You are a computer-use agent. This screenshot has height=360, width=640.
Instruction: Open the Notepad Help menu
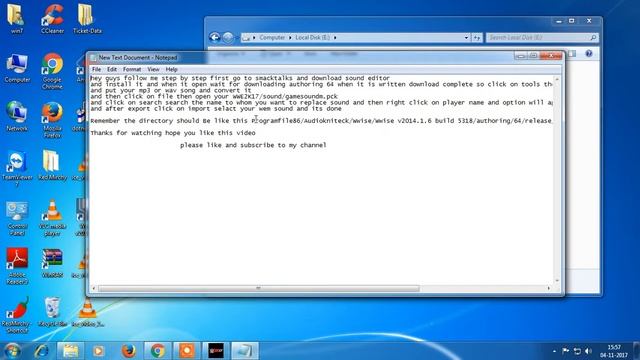(x=171, y=69)
